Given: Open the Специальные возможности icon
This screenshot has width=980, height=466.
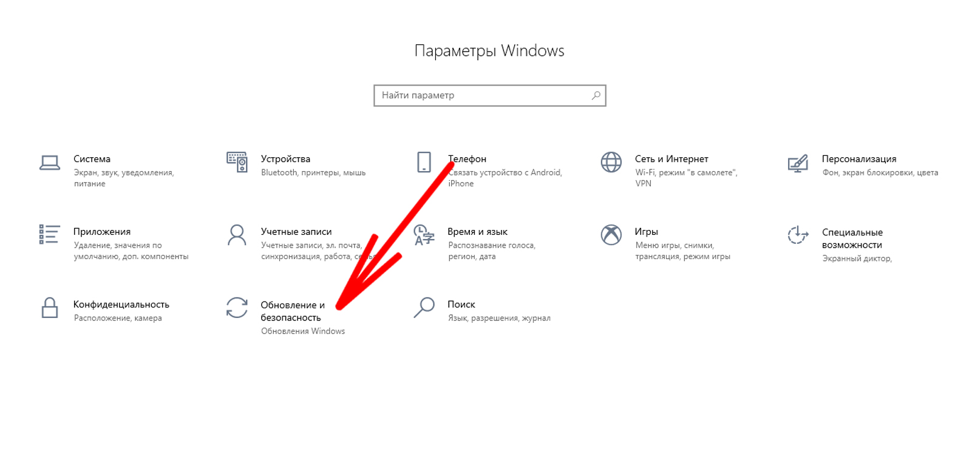Looking at the screenshot, I should 798,235.
